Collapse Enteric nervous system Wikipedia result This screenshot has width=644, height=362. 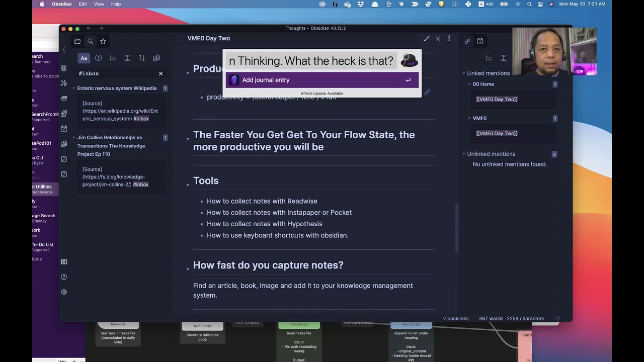click(74, 88)
